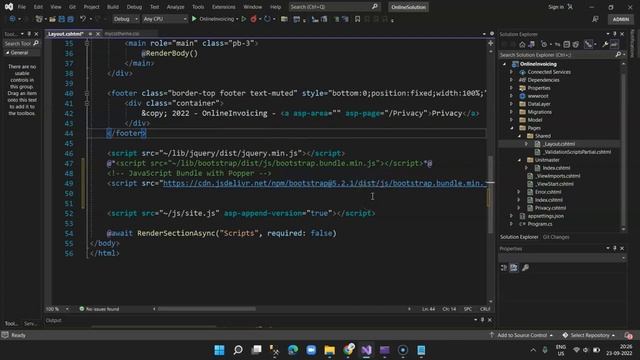Expand the Migrations folder
The width and height of the screenshot is (640, 360).
point(511,112)
